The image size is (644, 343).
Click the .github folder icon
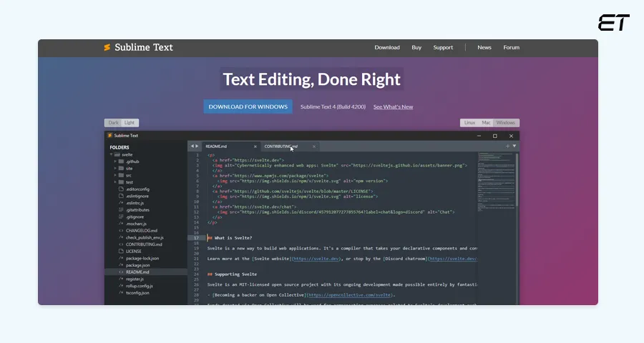click(121, 161)
